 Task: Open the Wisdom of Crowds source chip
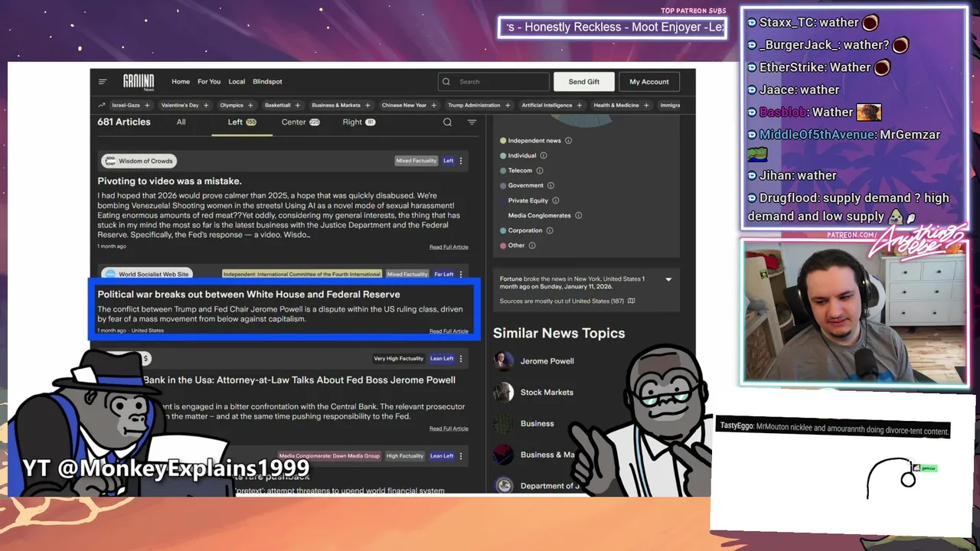[x=139, y=161]
